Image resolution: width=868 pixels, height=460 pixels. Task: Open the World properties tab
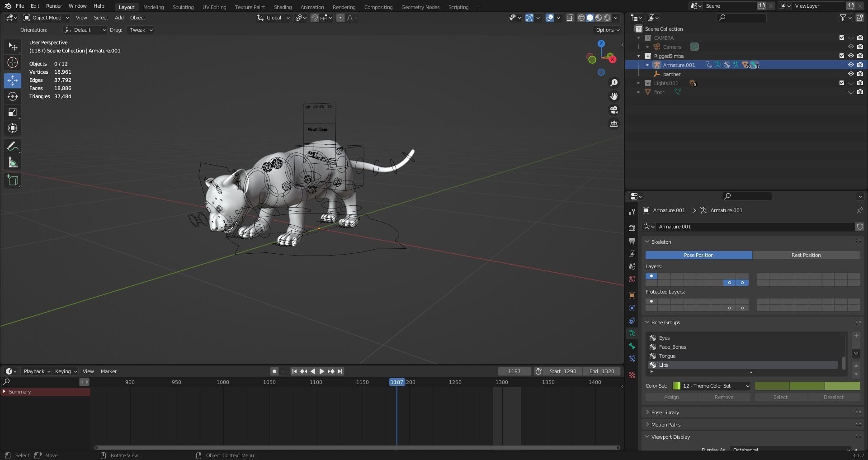632,279
